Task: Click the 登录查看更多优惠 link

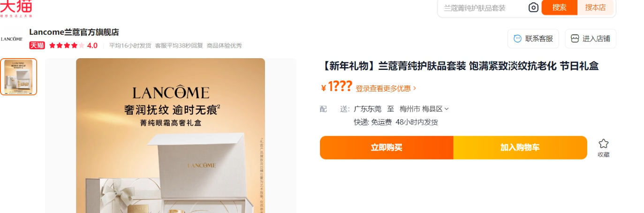Action: click(383, 88)
